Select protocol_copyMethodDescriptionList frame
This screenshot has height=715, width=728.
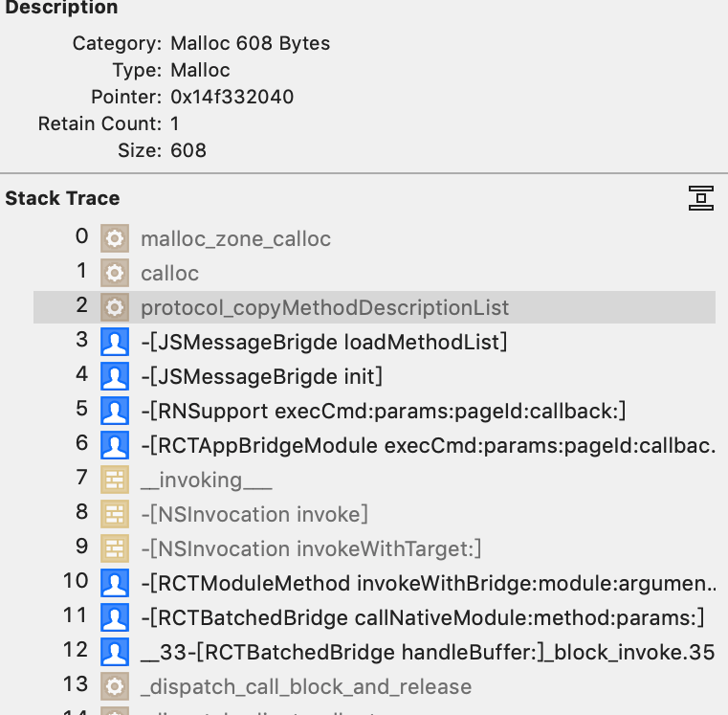[374, 307]
